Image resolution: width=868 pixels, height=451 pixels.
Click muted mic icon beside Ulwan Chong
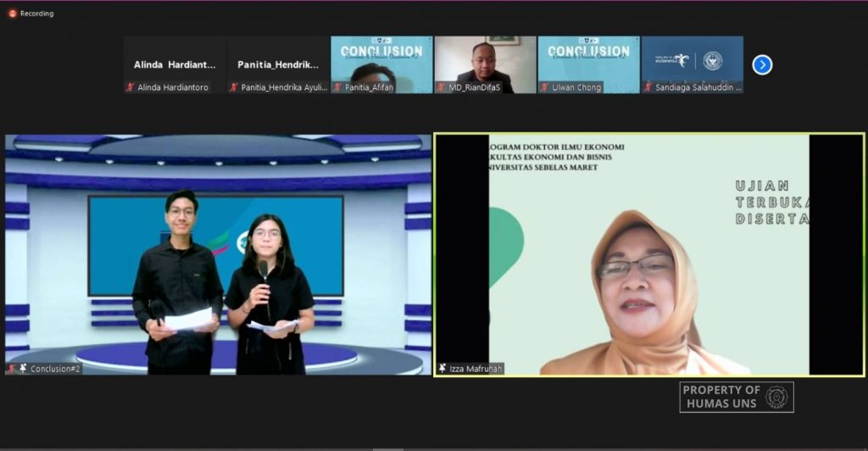coord(545,86)
